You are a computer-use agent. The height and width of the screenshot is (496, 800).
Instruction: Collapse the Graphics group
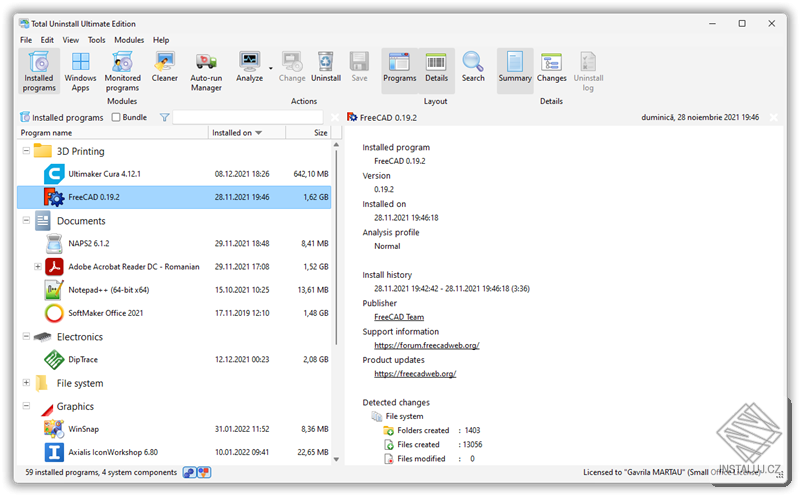click(x=26, y=406)
